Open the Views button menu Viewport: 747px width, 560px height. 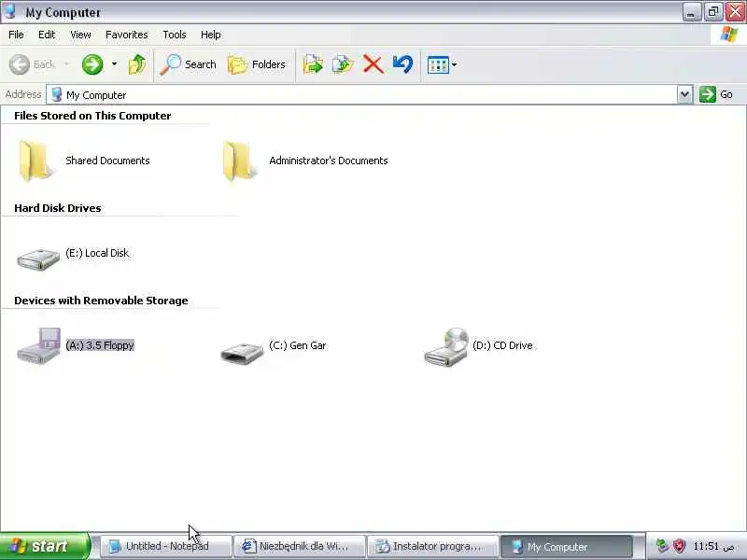442,64
